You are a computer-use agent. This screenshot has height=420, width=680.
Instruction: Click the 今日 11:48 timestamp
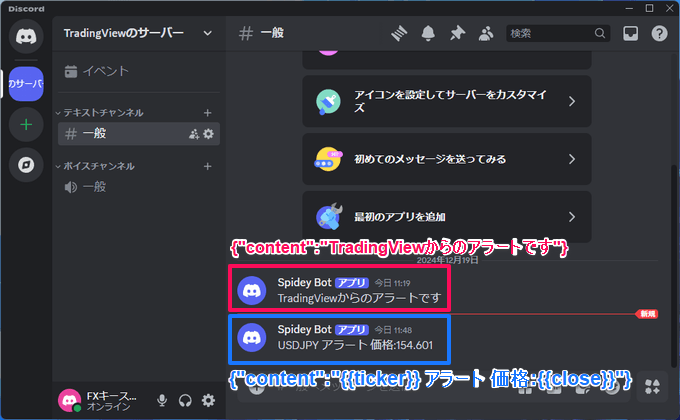pos(393,330)
